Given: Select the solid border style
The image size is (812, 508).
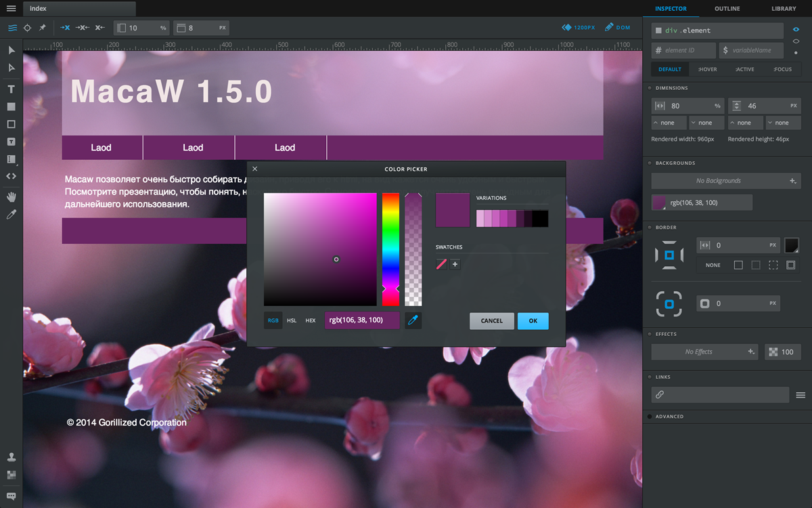Looking at the screenshot, I should pyautogui.click(x=738, y=265).
